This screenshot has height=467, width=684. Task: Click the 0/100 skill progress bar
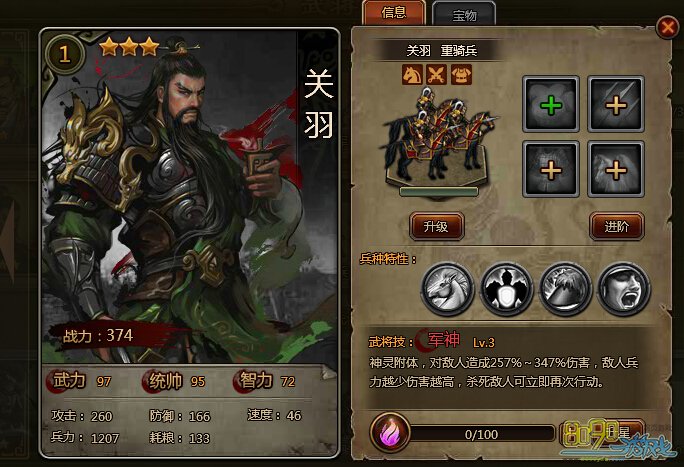(x=481, y=434)
